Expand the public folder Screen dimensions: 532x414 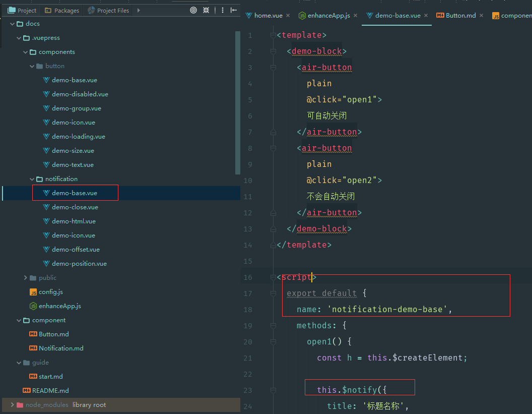(26, 278)
